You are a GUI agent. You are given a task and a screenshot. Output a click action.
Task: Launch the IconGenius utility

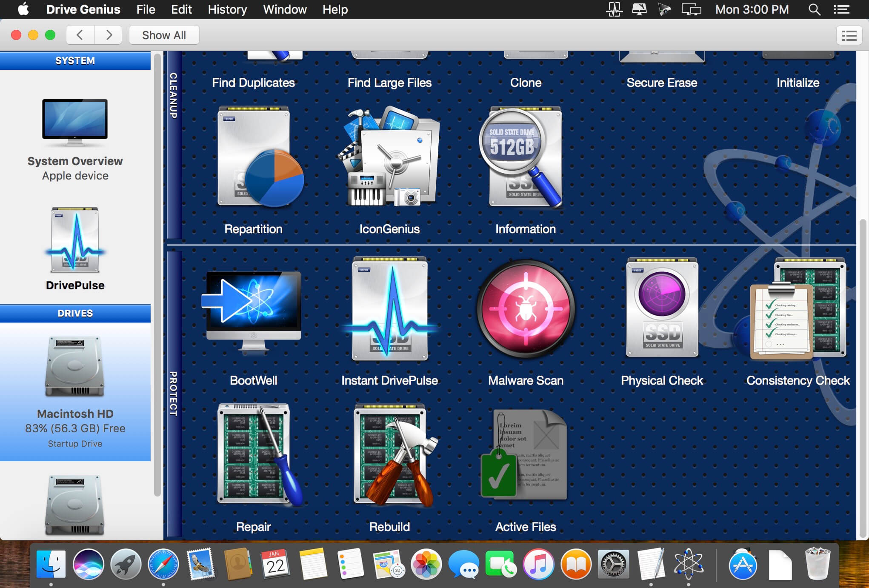pos(389,170)
